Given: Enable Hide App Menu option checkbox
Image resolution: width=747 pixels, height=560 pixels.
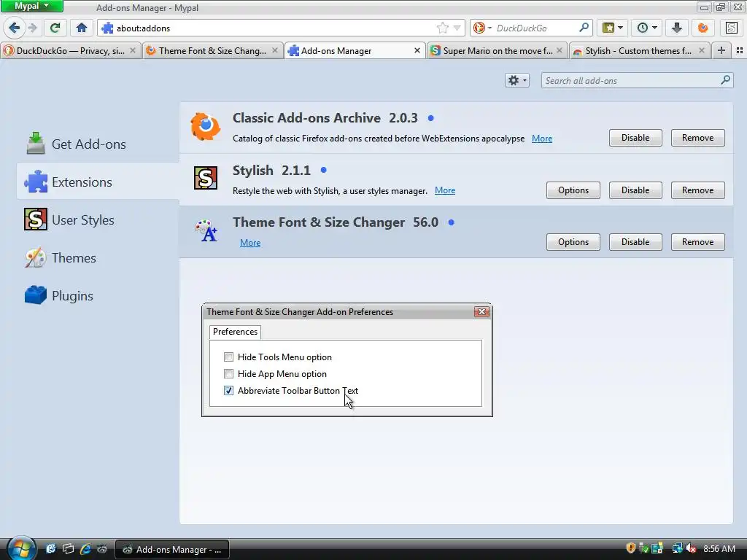Looking at the screenshot, I should [x=228, y=373].
